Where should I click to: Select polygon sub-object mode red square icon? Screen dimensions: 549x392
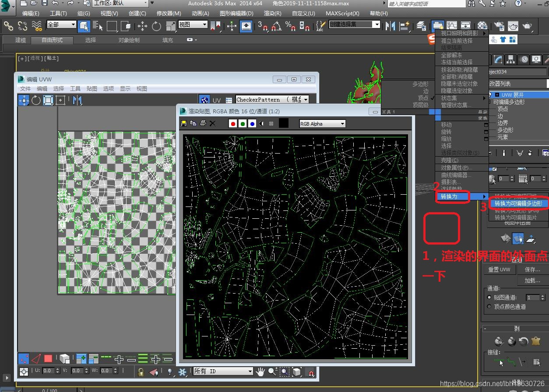pos(48,359)
